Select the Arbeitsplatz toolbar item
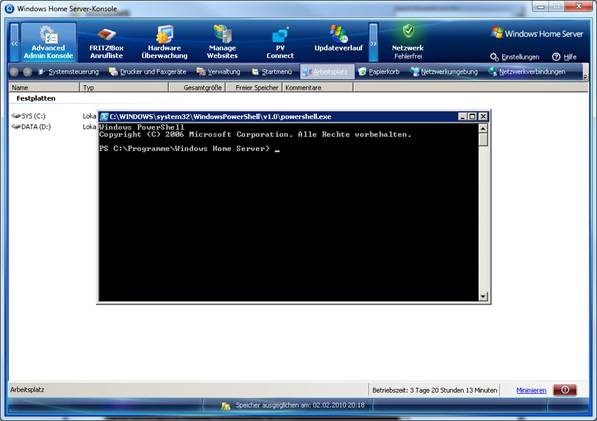 coord(327,72)
